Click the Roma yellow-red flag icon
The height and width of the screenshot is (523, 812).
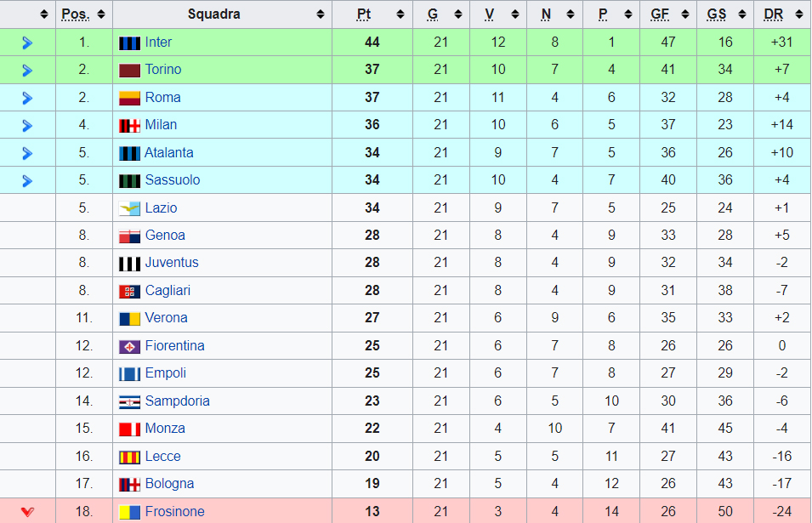(129, 98)
